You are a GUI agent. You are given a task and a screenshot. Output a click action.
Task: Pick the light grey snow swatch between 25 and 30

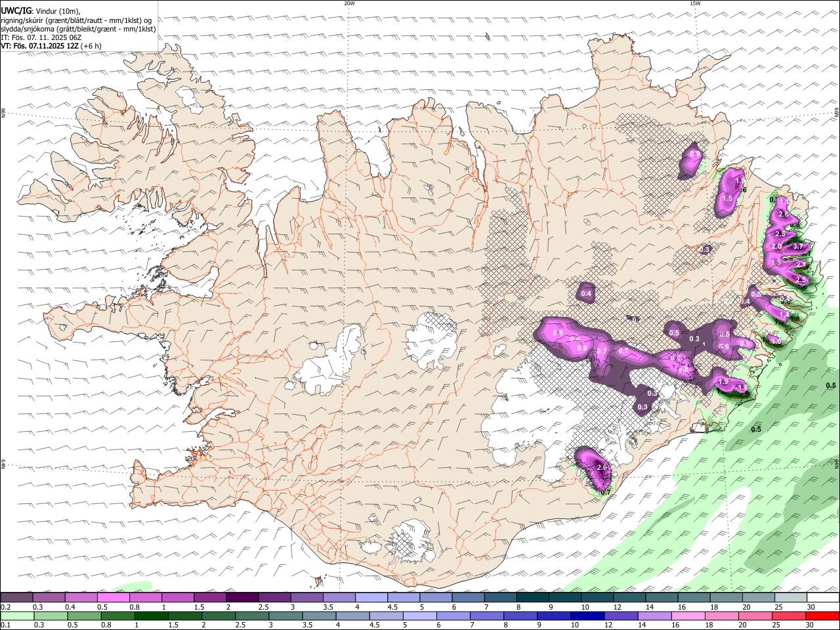789,598
